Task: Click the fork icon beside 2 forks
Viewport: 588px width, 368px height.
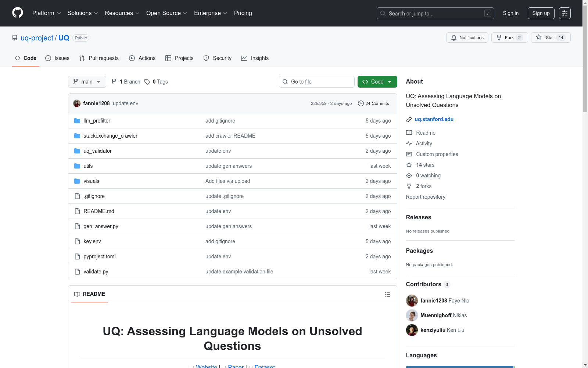Action: pos(409,186)
